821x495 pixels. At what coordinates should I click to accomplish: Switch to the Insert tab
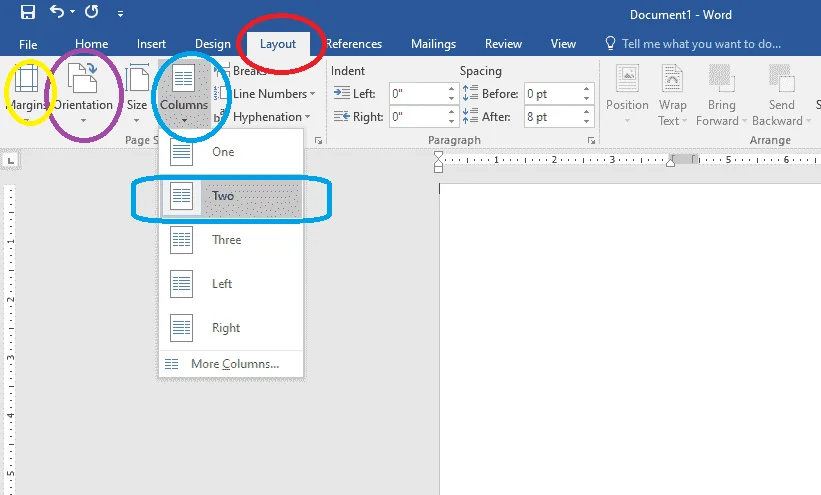(x=151, y=44)
